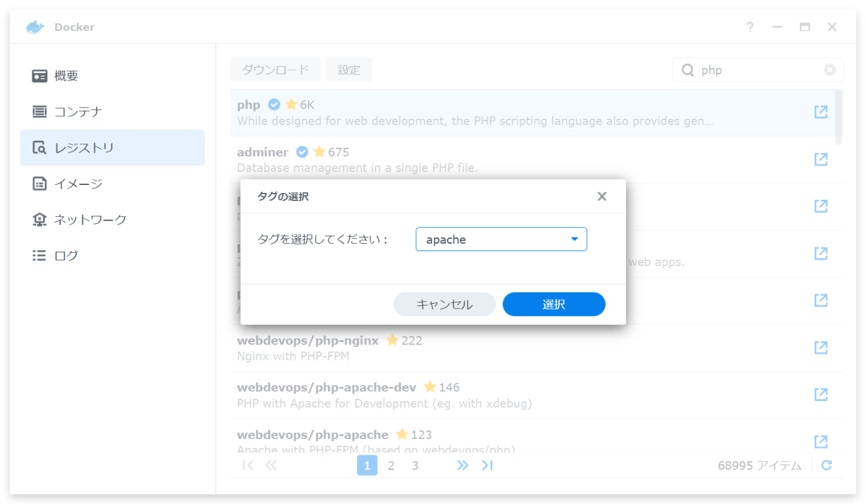Select the レジストリ section
Screen dimensions: 866x504
point(113,148)
